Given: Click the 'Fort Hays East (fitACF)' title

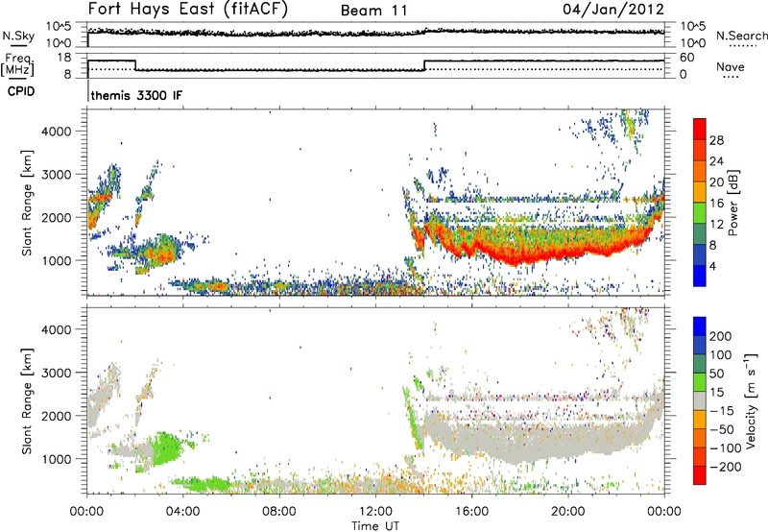Looking at the screenshot, I should [187, 9].
